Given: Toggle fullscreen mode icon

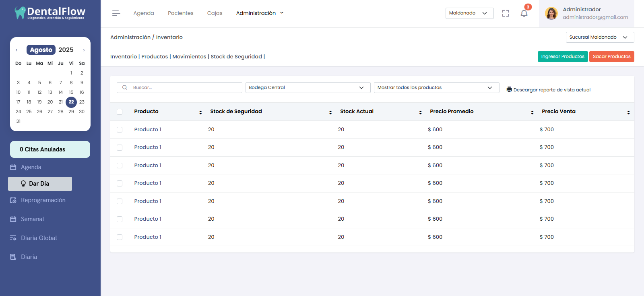Looking at the screenshot, I should tap(506, 13).
